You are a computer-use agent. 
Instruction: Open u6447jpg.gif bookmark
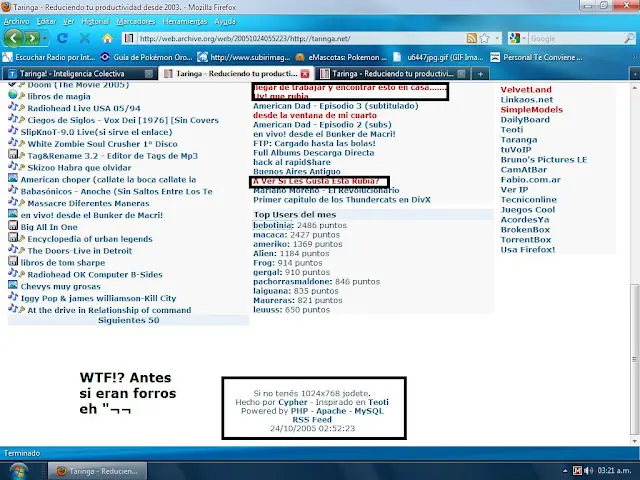tap(439, 57)
